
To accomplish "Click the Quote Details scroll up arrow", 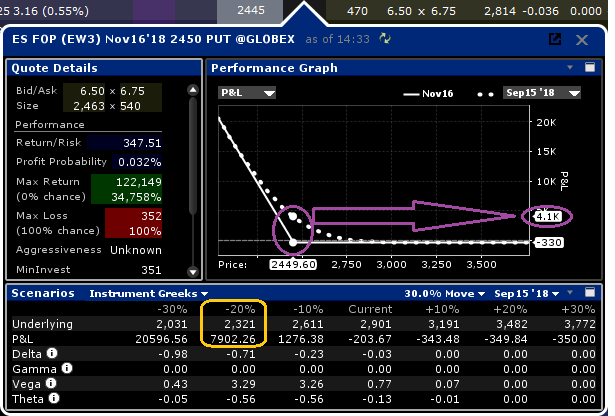I will (x=193, y=90).
